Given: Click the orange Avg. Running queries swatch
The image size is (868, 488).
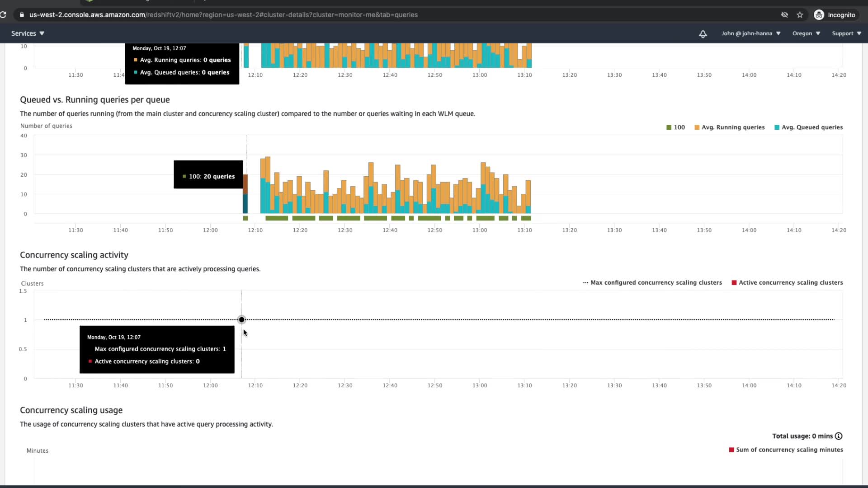Looking at the screenshot, I should point(697,127).
